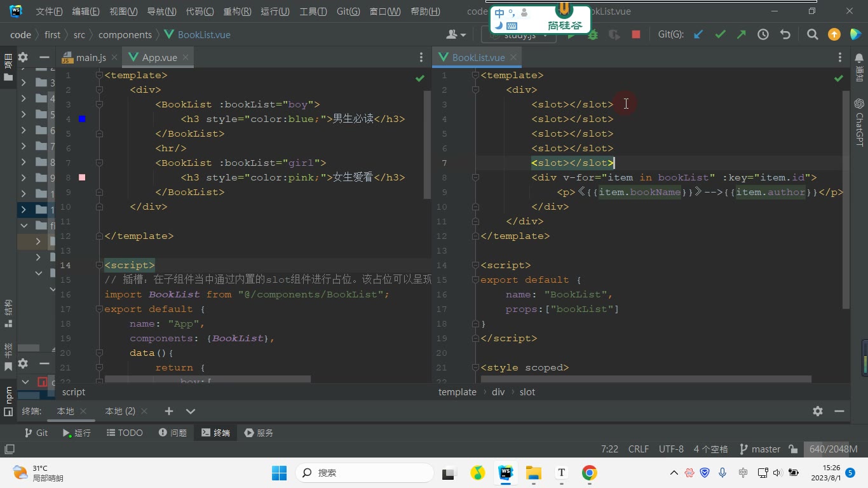The height and width of the screenshot is (488, 868).
Task: Click the blue color swatch in gutter
Action: (82, 119)
